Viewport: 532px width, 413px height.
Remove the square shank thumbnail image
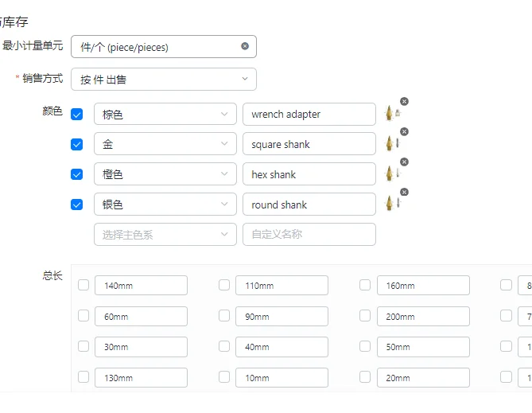(x=404, y=131)
